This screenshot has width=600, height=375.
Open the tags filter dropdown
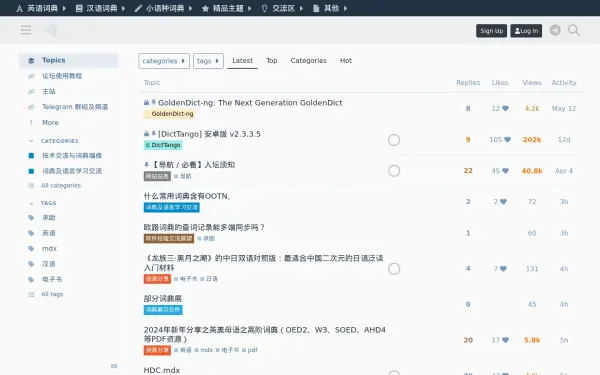[x=208, y=61]
